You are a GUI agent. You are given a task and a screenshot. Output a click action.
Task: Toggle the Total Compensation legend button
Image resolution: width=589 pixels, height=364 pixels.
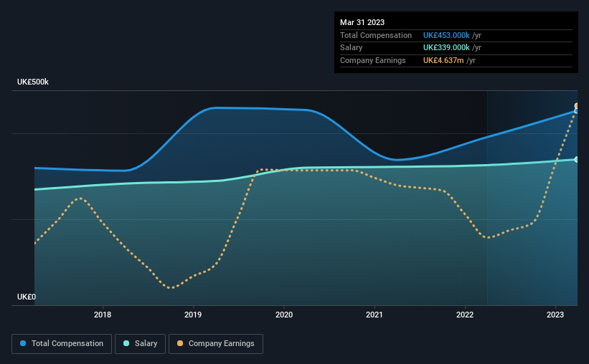pos(62,344)
